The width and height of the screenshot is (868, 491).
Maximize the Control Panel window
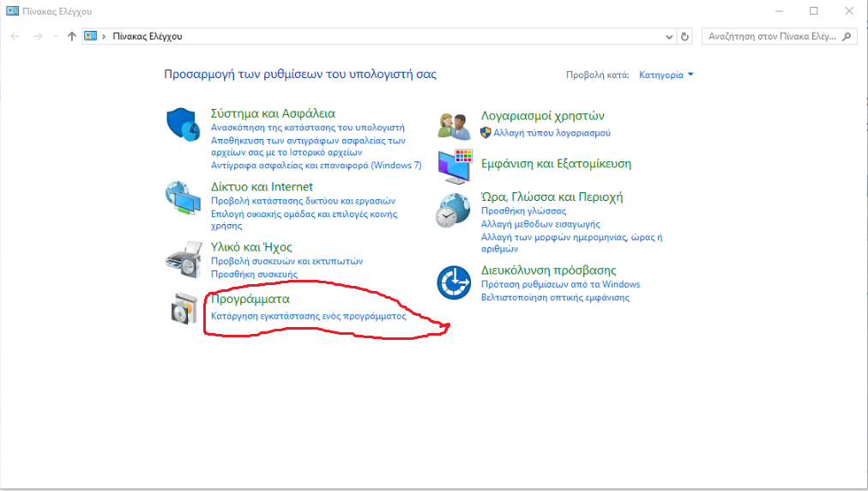click(814, 11)
